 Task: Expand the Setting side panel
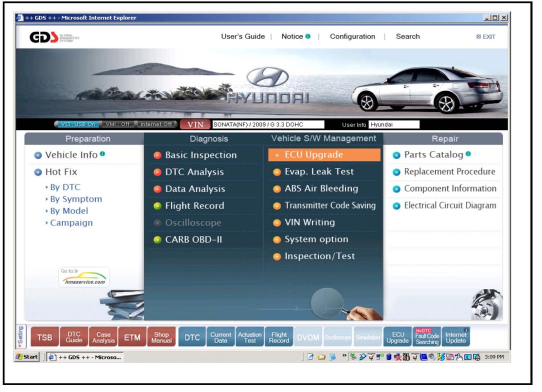[20, 337]
